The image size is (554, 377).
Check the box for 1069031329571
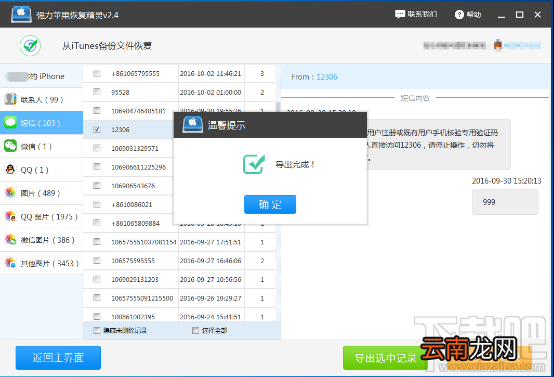click(96, 148)
